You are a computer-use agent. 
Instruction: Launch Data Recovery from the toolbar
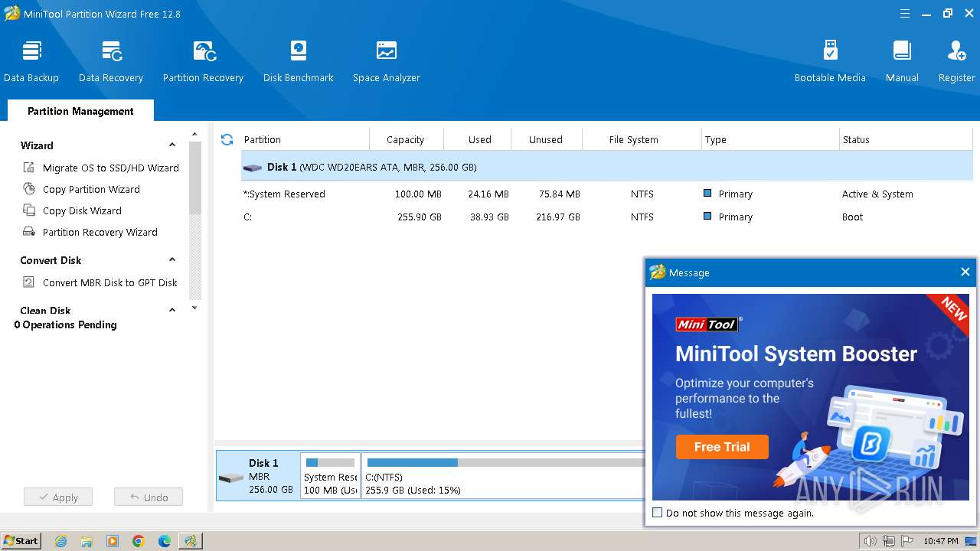(111, 61)
